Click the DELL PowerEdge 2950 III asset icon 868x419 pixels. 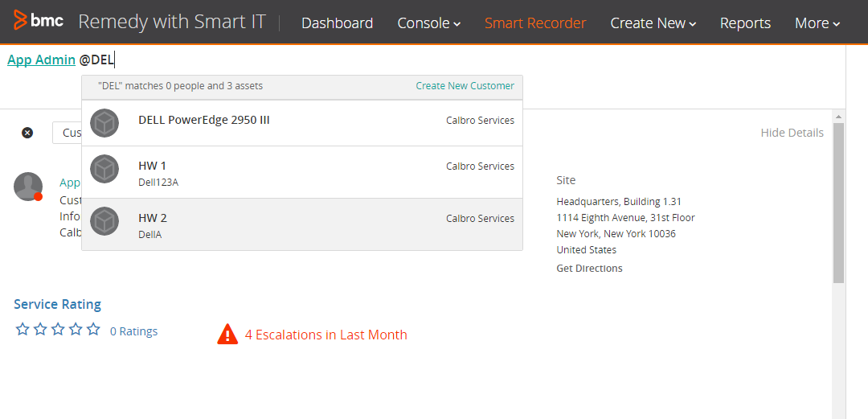pyautogui.click(x=104, y=123)
